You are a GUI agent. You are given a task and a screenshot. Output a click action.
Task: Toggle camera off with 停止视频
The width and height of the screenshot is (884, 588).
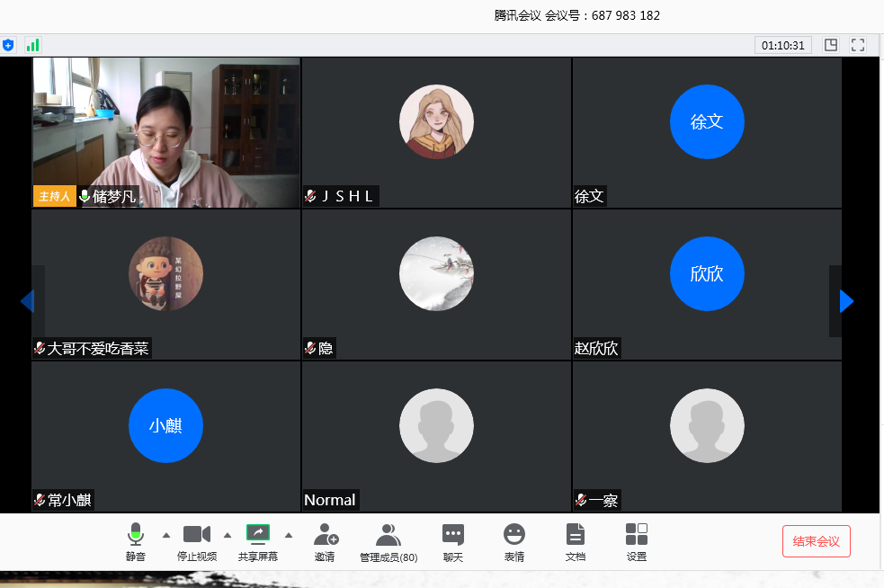click(x=197, y=540)
